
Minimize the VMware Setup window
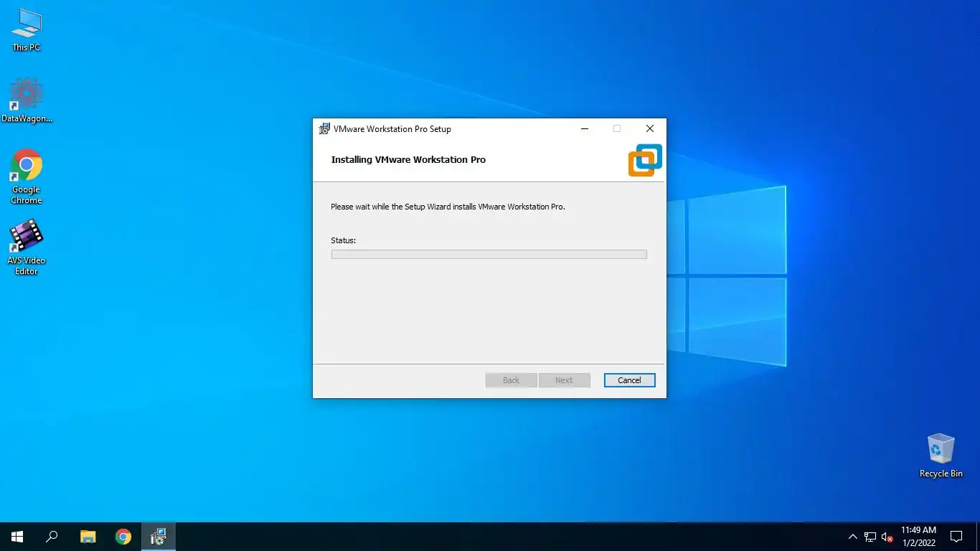[x=585, y=129]
